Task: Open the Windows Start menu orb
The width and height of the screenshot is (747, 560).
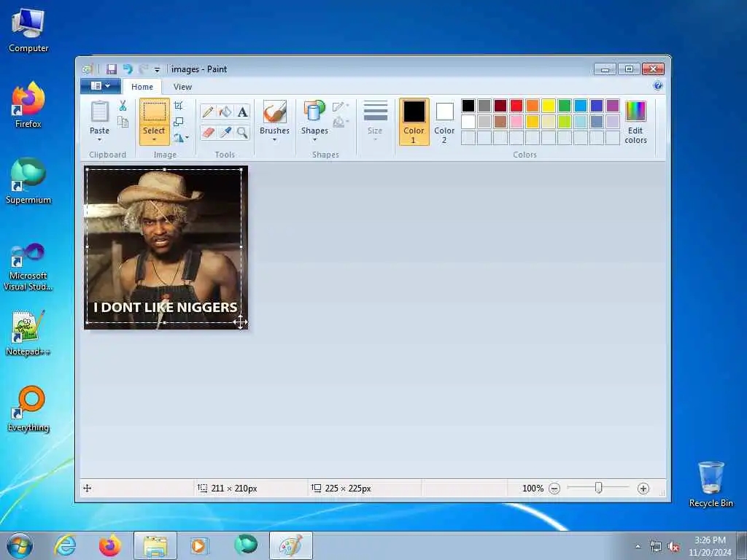Action: pyautogui.click(x=20, y=545)
